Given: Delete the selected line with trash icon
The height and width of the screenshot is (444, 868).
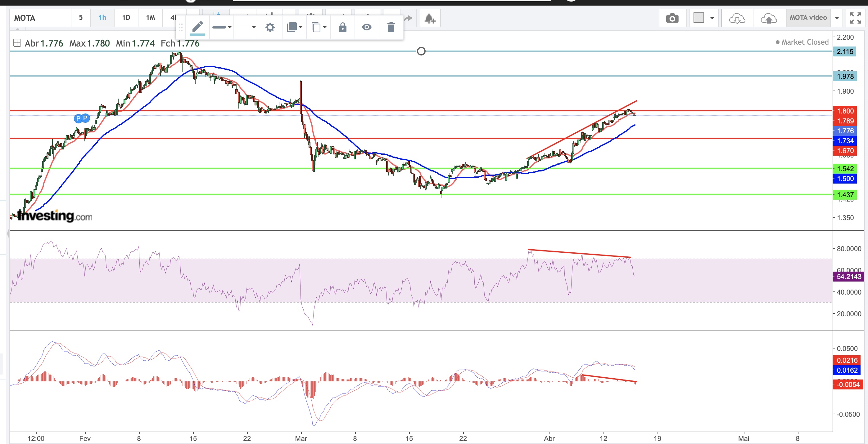Looking at the screenshot, I should [x=391, y=27].
